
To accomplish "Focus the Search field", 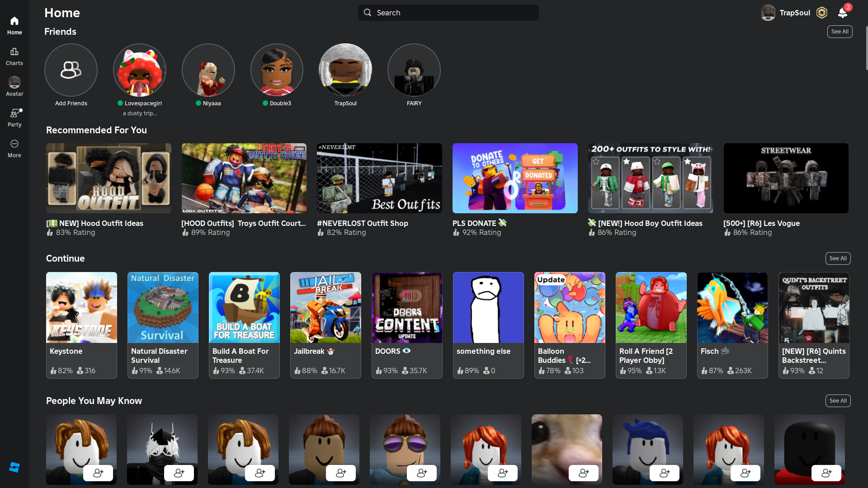I will [448, 13].
